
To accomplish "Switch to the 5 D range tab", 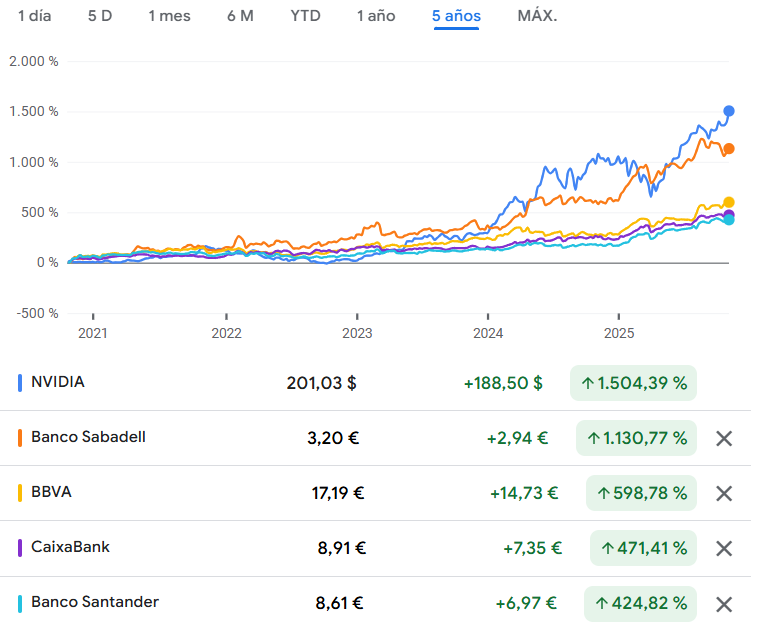I will click(100, 16).
